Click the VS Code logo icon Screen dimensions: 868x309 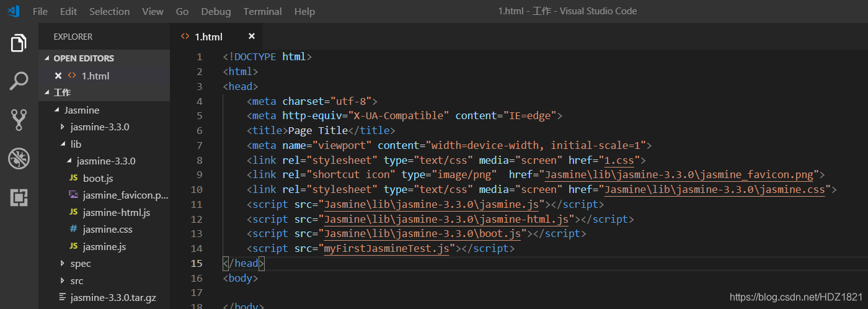[x=14, y=11]
